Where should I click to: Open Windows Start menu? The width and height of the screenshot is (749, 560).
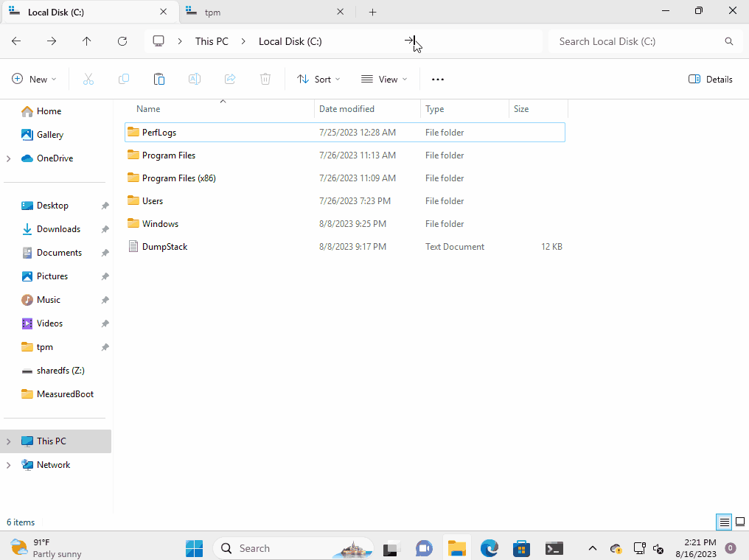pos(195,548)
